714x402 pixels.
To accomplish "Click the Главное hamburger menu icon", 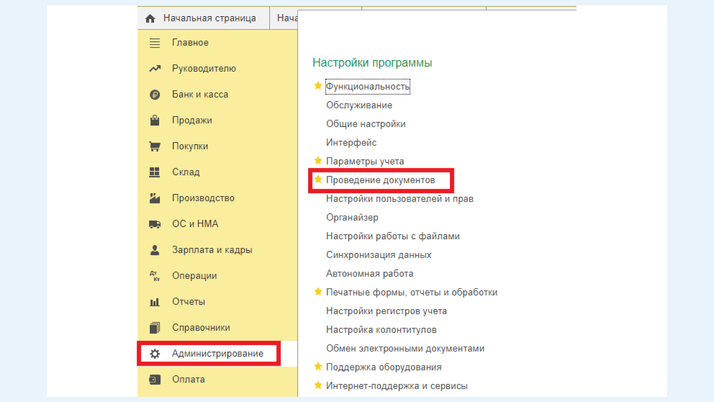I will [155, 43].
